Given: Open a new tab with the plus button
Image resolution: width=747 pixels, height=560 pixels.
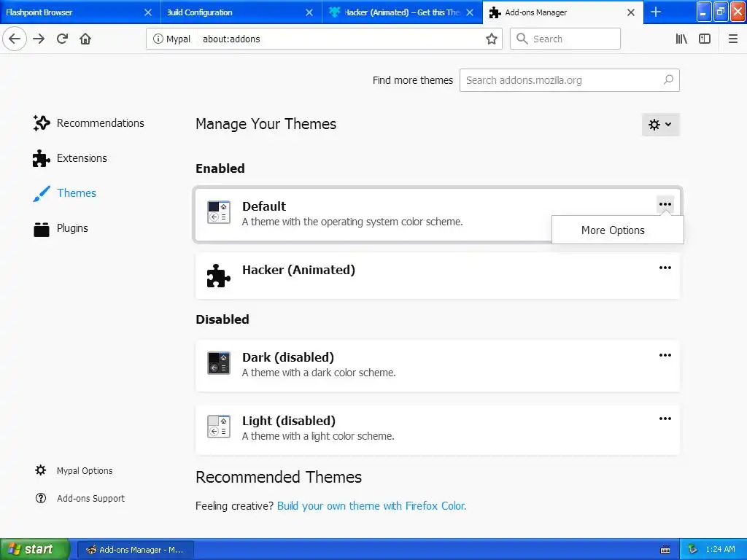Looking at the screenshot, I should pos(656,12).
